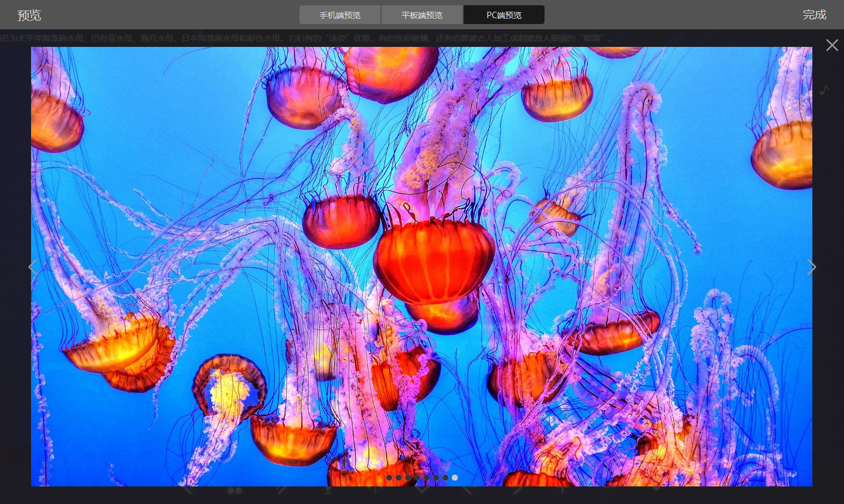This screenshot has height=504, width=844.
Task: Click the dimmed double-dot icon at bottom
Action: tap(234, 491)
